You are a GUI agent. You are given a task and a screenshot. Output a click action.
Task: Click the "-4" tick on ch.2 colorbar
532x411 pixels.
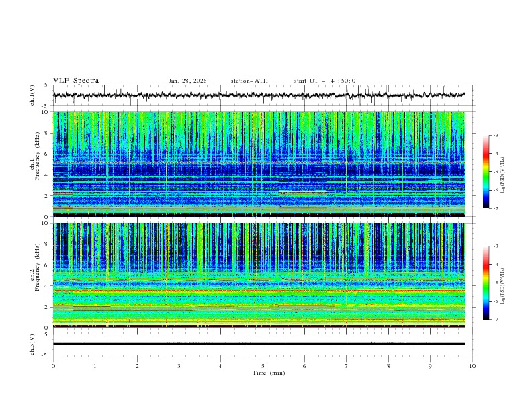click(x=496, y=265)
